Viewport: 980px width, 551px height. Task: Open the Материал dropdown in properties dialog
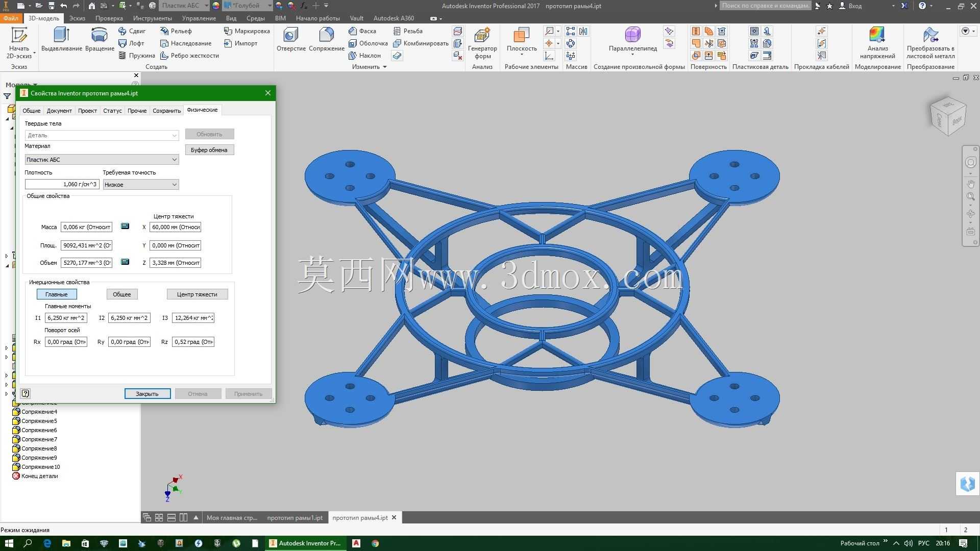(102, 160)
